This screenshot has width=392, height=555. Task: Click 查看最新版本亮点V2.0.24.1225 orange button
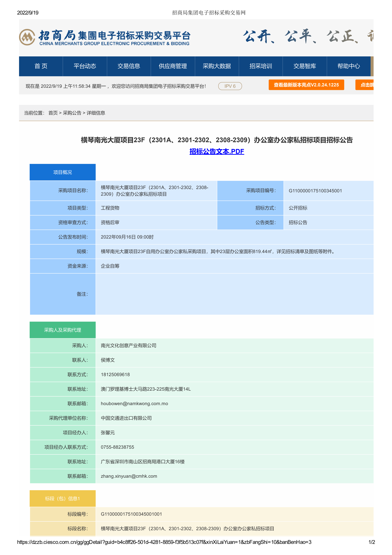306,85
